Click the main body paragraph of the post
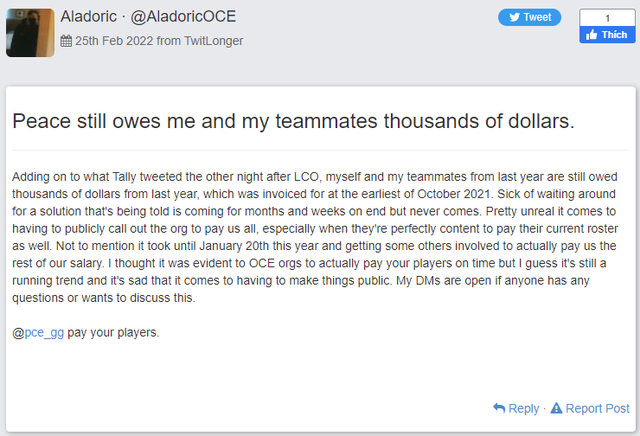This screenshot has width=640, height=436. point(320,237)
